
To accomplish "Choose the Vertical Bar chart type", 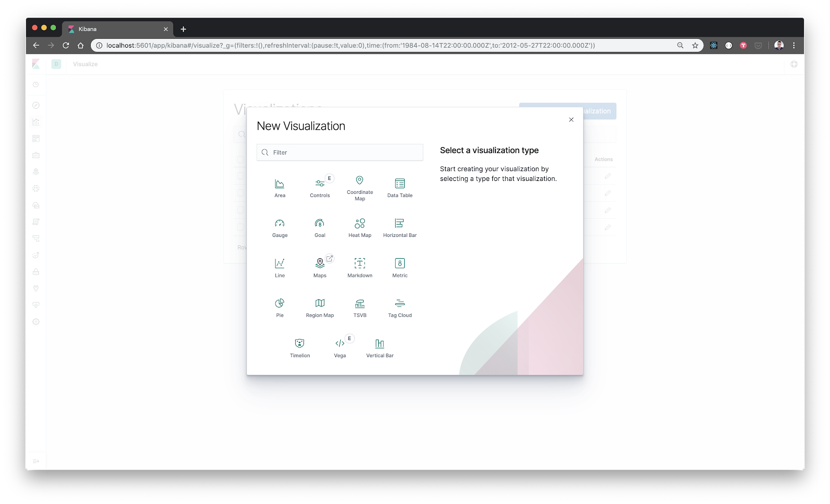I will pos(380,348).
